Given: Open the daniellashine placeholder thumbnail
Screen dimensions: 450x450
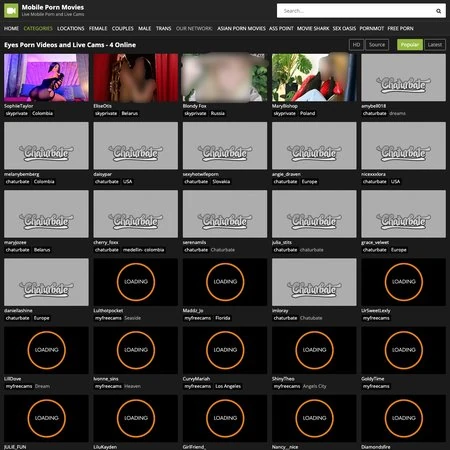Looking at the screenshot, I should [x=46, y=282].
